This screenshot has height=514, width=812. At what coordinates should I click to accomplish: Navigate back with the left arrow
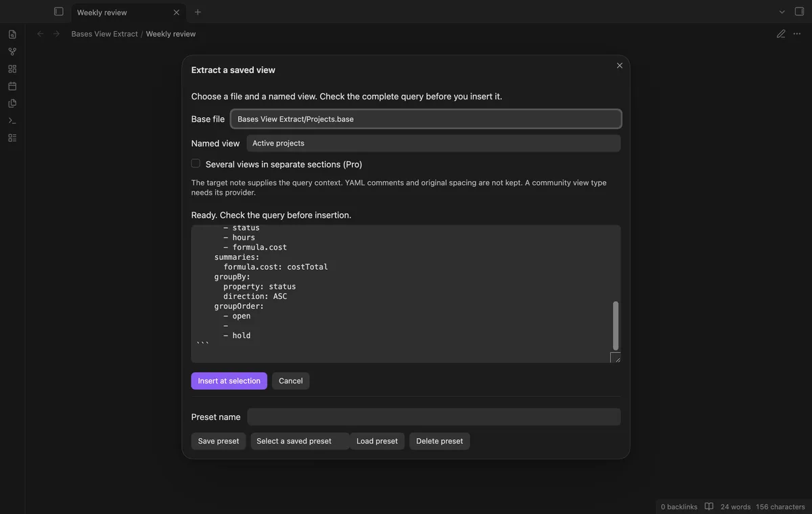tap(41, 34)
